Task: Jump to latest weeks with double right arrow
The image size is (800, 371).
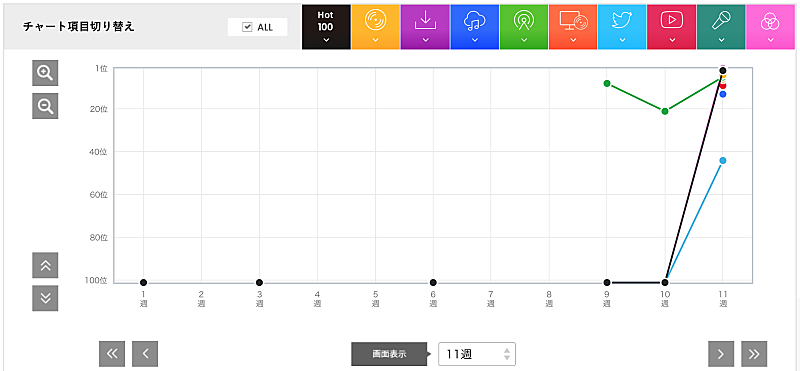Action: (754, 354)
